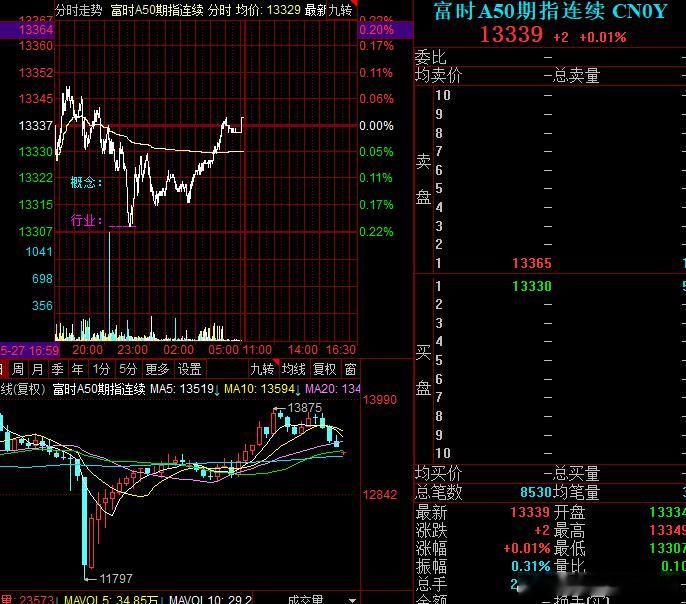Screen dimensions: 686x604
Task: Click the highlighted 13364 price axis label
Action: click(x=36, y=30)
